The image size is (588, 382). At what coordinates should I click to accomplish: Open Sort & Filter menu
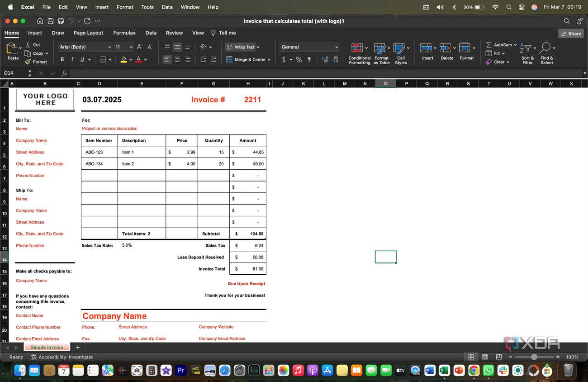(527, 54)
